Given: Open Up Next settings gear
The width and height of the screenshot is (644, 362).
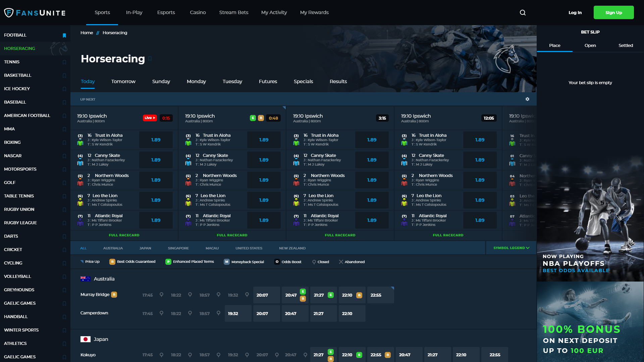Looking at the screenshot, I should (527, 99).
